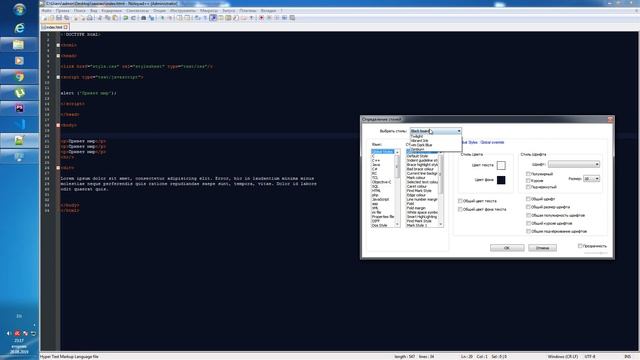The width and height of the screenshot is (640, 360).
Task: Click the Save toolbar icon
Action: (x=59, y=18)
